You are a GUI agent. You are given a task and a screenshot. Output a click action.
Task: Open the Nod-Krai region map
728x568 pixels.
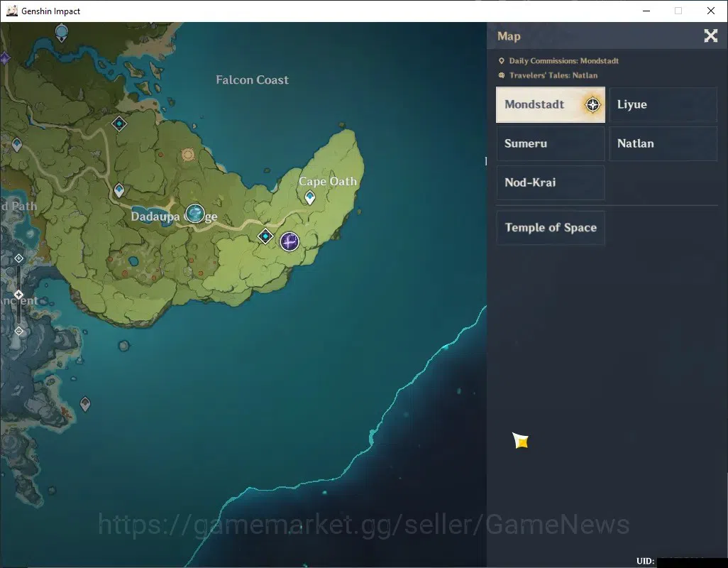[x=550, y=182]
